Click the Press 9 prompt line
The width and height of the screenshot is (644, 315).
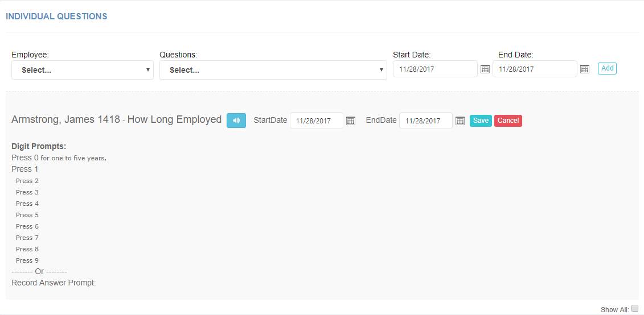[27, 260]
